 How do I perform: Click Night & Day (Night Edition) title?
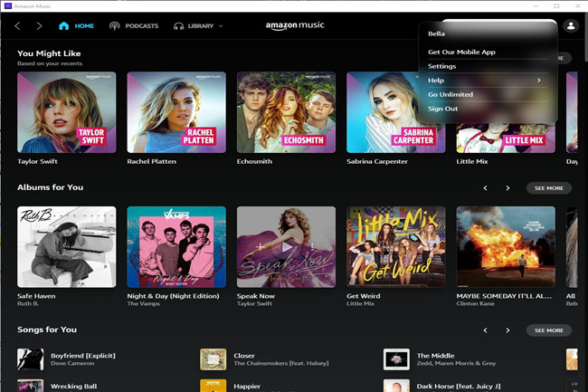[174, 296]
